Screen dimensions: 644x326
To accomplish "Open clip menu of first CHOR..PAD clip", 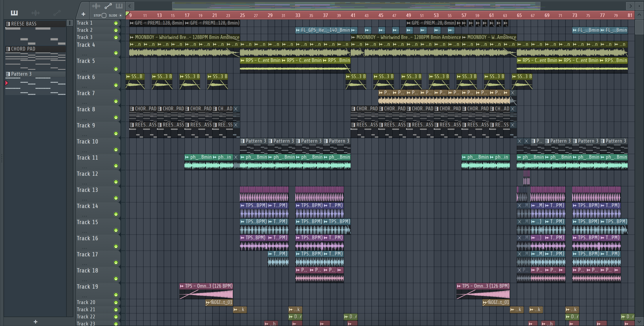I will point(132,109).
